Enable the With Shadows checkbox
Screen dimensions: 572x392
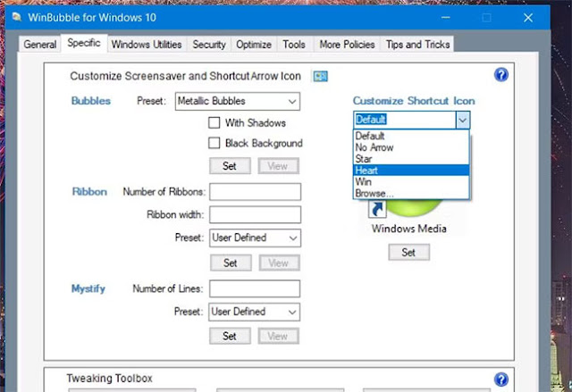214,122
